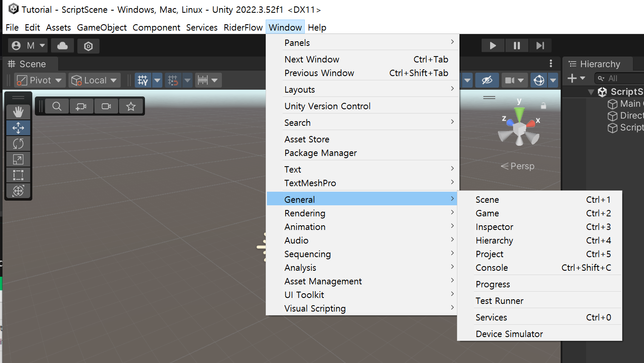Screen dimensions: 644x363
Task: Expand the Layouts submenu
Action: [362, 90]
